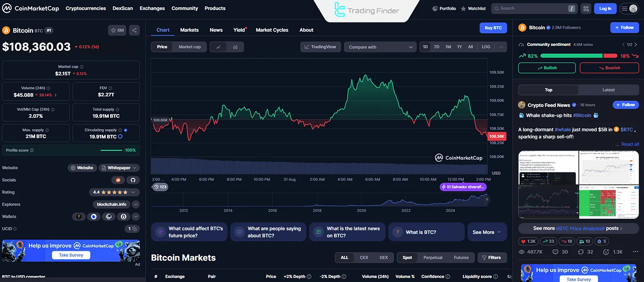Open the CoinMarketCap home logo

click(x=31, y=8)
